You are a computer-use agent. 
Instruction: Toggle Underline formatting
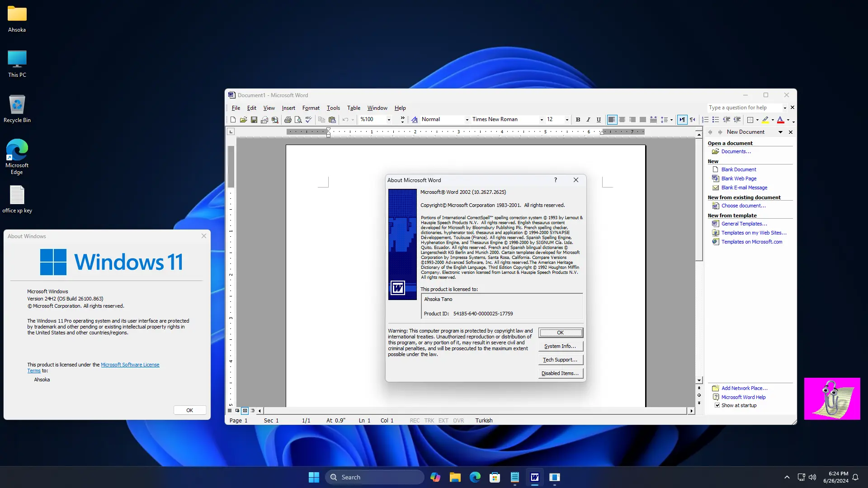[599, 120]
